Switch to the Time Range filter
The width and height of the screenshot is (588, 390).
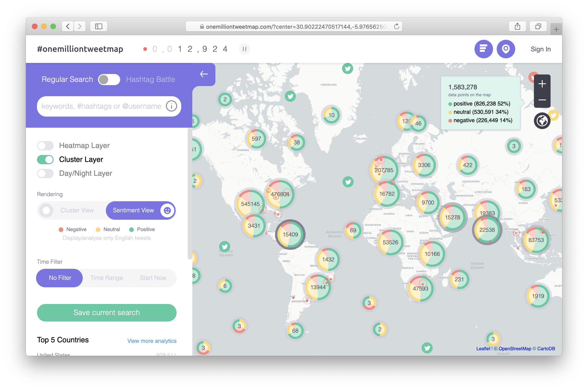pos(107,278)
